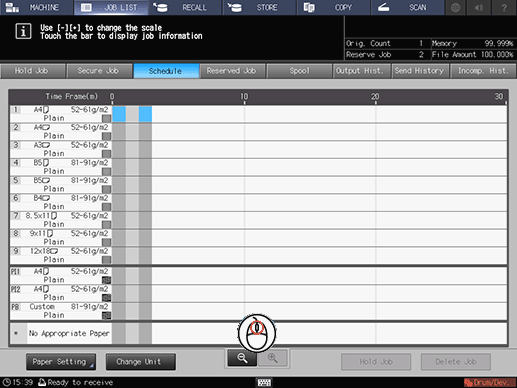Viewport: 517px width, 388px height.
Task: Open the Incomp. Hist. tab
Action: 483,71
